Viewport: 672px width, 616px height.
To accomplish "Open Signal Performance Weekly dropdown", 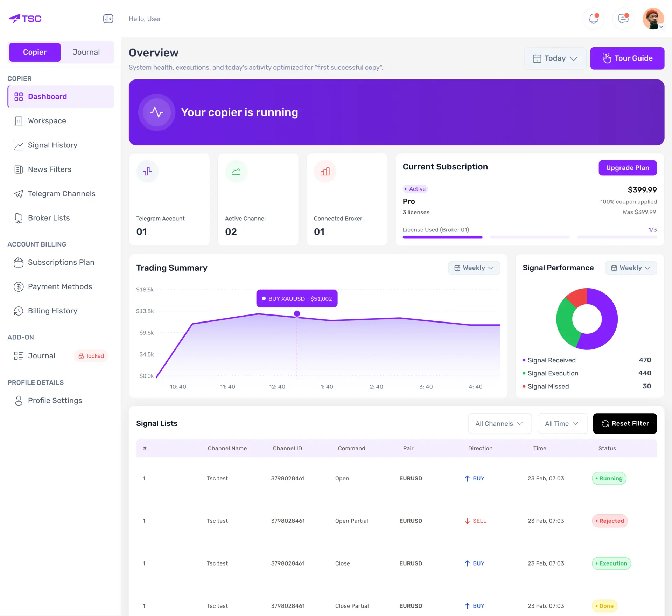I will (631, 268).
